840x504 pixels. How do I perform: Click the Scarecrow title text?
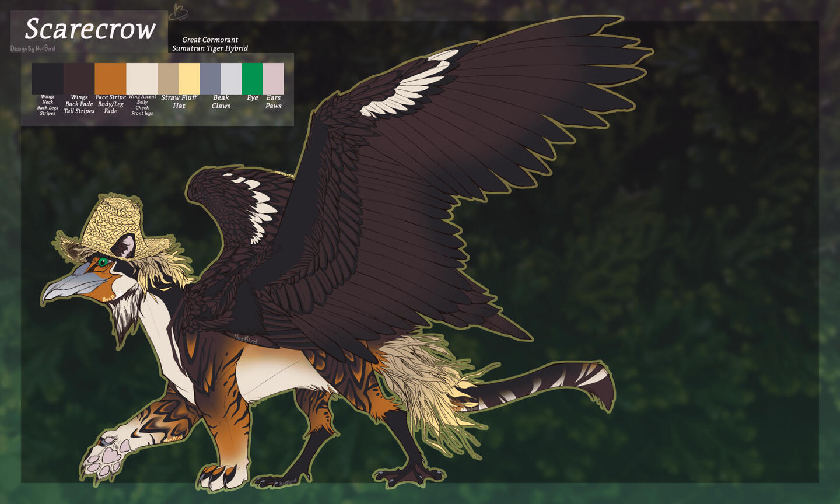pos(90,29)
